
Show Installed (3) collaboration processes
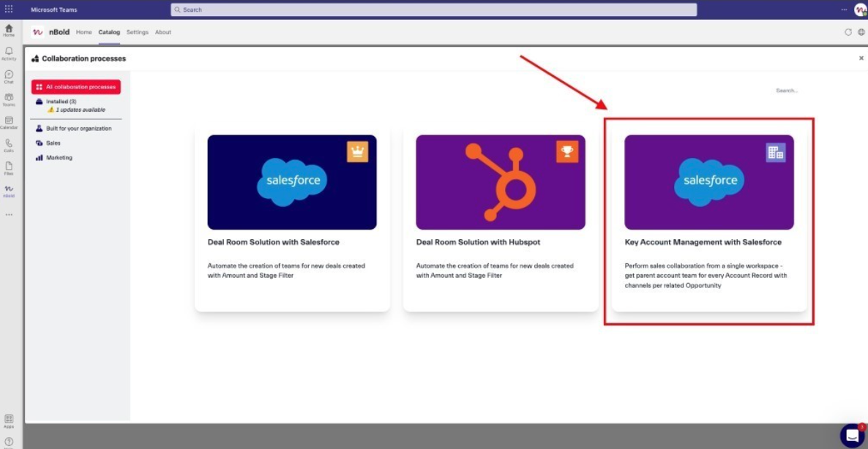61,102
